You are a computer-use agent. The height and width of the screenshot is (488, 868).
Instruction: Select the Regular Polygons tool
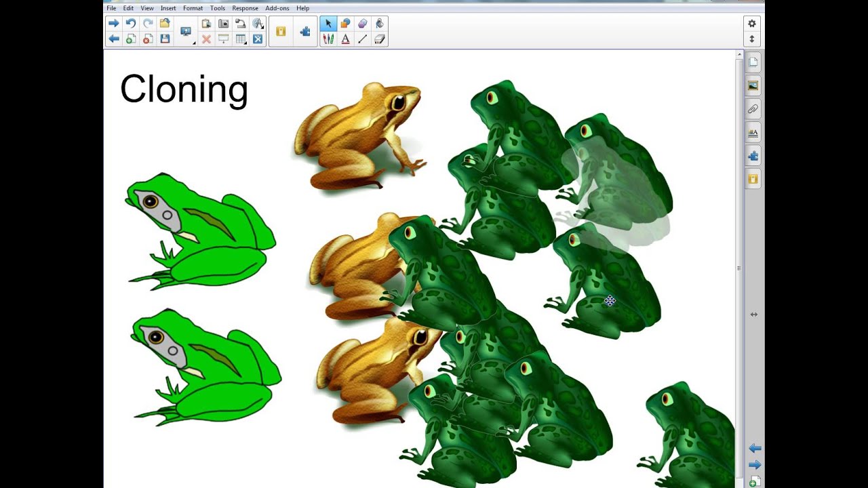click(x=362, y=23)
